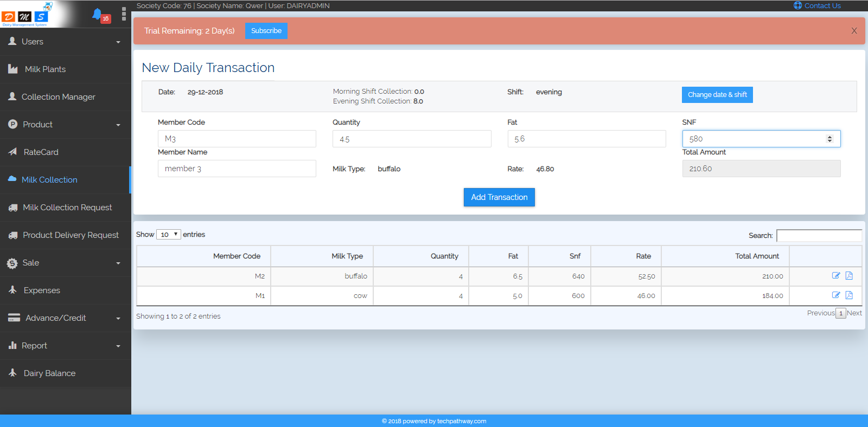868x427 pixels.
Task: Click the Subscribe button
Action: [x=266, y=31]
